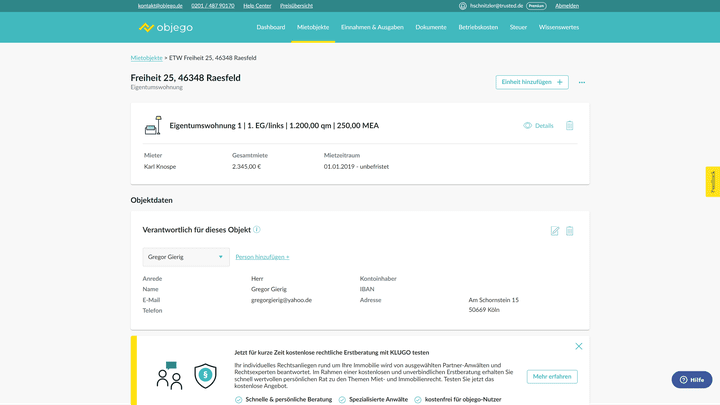
Task: Click Einheit hinzufügen button
Action: [x=532, y=82]
